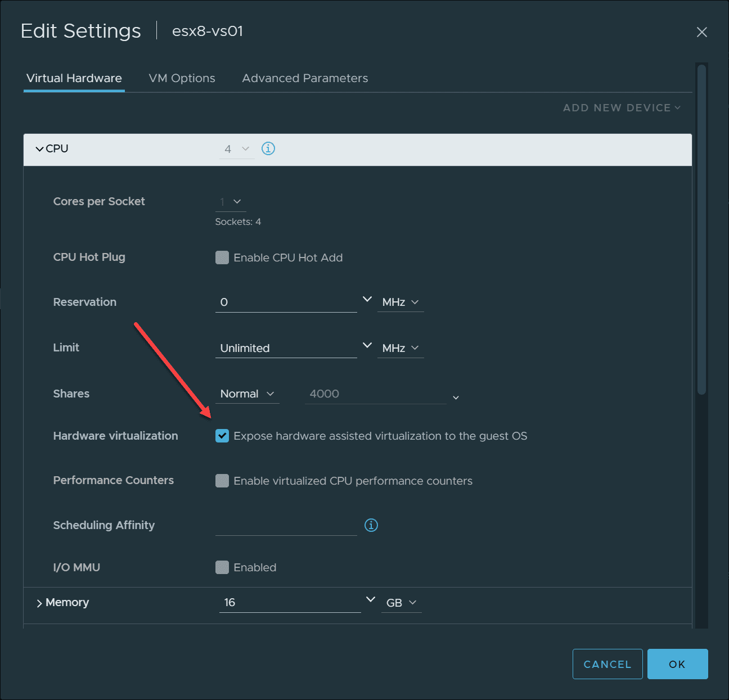
Task: Open the CPU count dropdown
Action: [x=237, y=149]
